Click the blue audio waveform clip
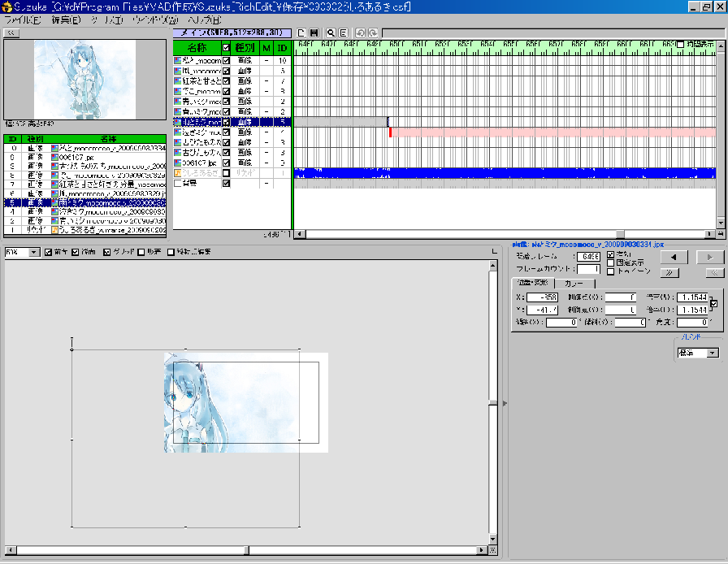The width and height of the screenshot is (728, 564). click(x=505, y=173)
